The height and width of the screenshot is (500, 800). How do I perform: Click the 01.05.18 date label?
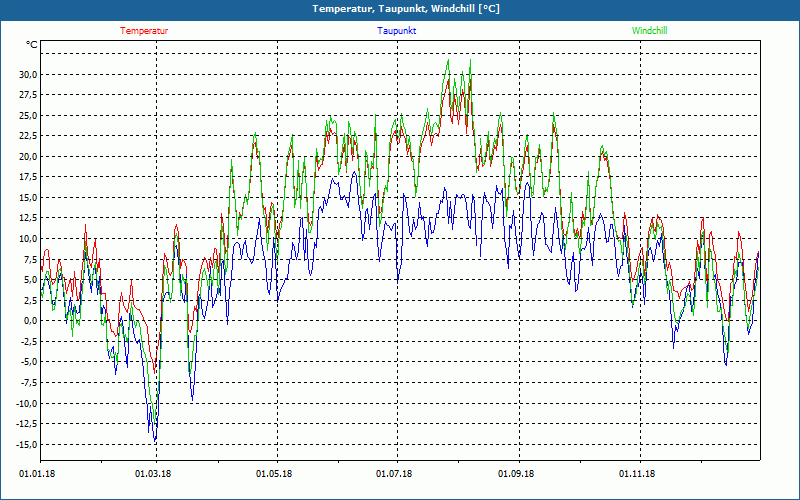point(274,474)
